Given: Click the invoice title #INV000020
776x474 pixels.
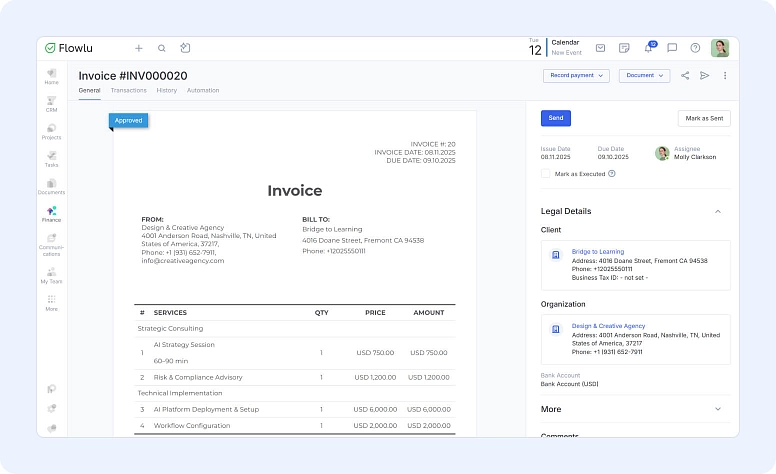Looking at the screenshot, I should coord(133,76).
